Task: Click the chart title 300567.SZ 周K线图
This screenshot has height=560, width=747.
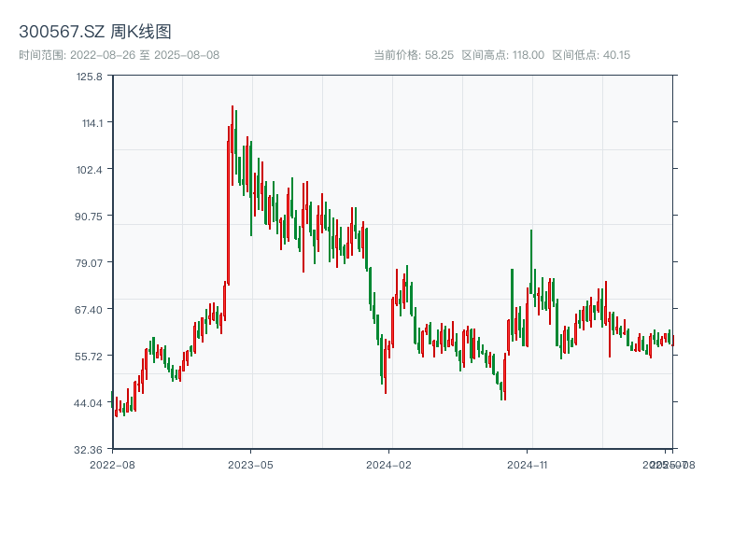Action: (x=95, y=32)
